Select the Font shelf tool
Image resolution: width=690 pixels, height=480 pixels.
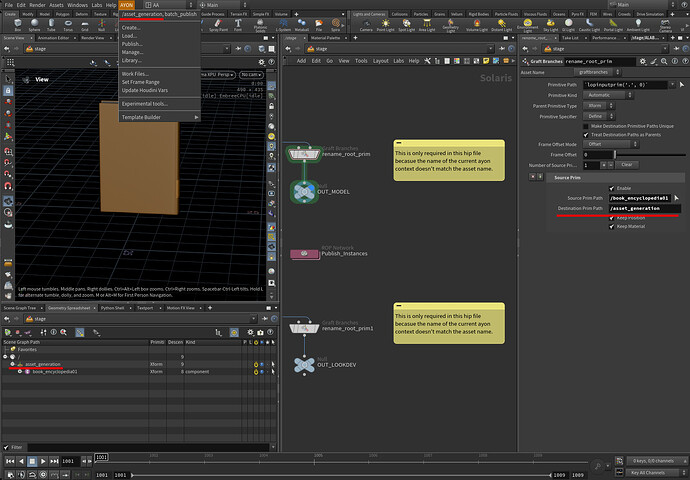[238, 25]
